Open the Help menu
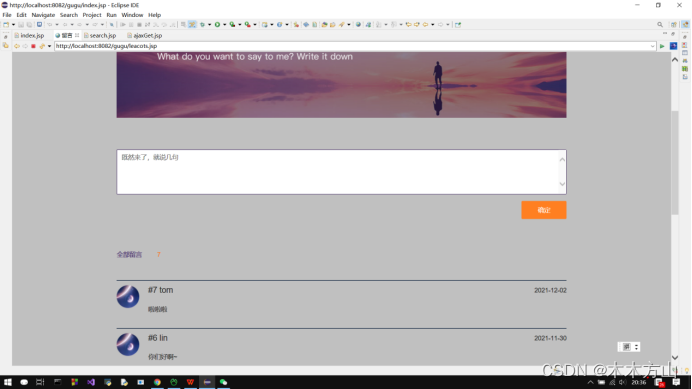Viewport: 692px width, 389px height. click(x=154, y=15)
